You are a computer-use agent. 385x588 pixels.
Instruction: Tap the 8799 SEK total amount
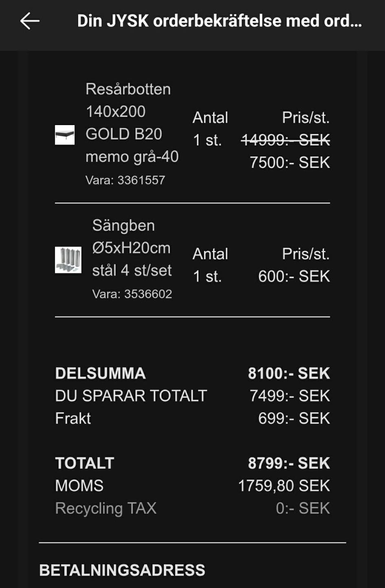click(x=288, y=463)
